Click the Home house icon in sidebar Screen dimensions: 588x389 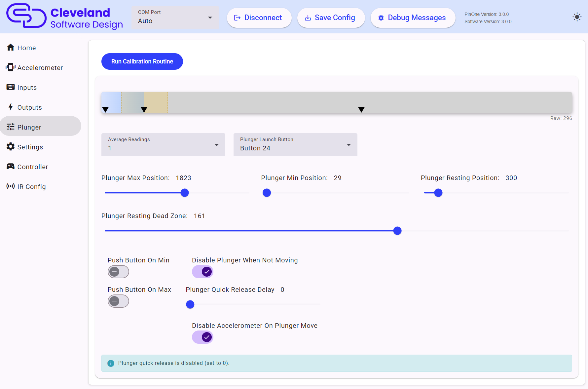pos(11,48)
